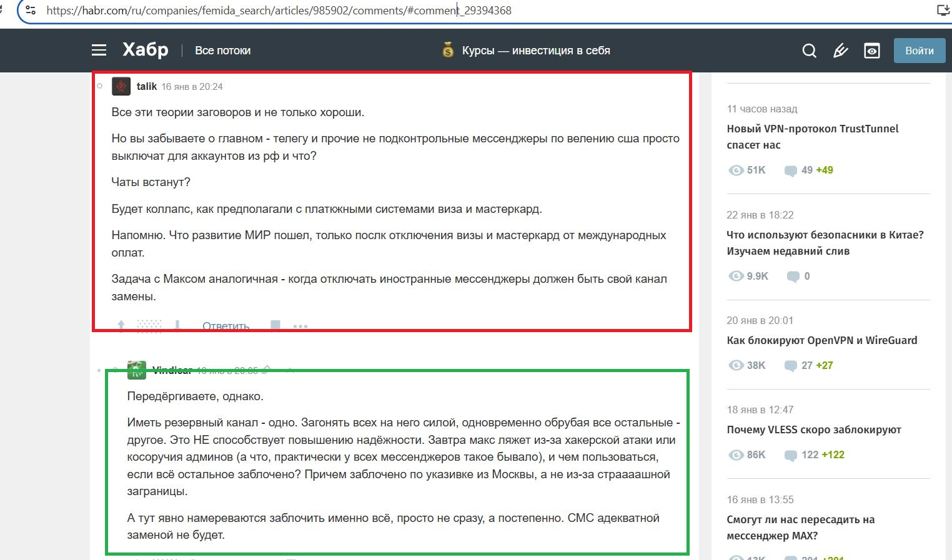Open the search on Habr
The image size is (952, 560).
[x=809, y=51]
